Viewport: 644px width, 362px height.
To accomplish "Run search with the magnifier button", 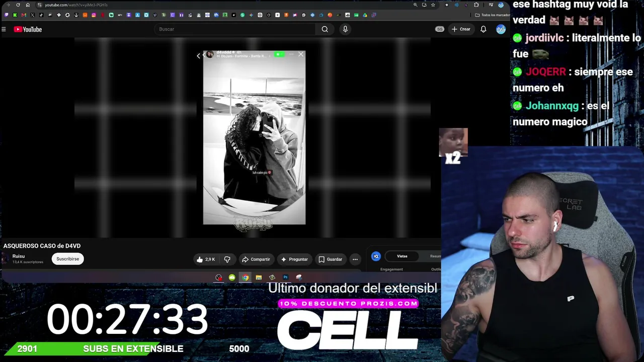I will point(325,29).
